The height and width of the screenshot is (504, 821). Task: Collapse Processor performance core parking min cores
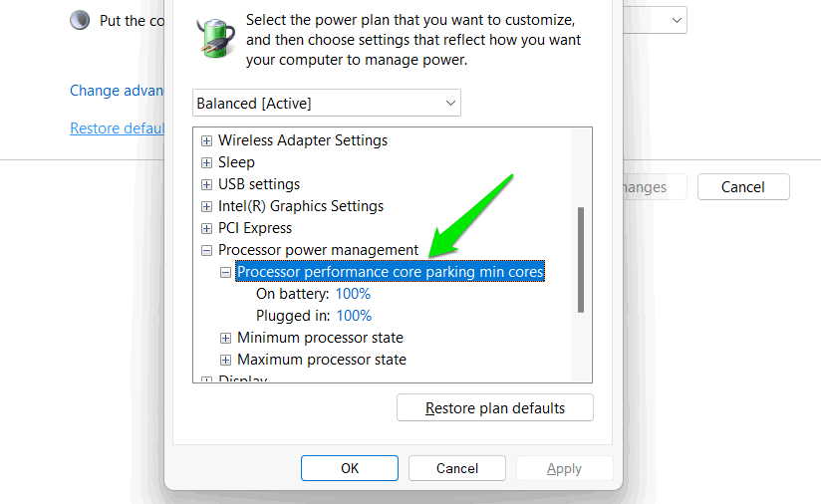(226, 272)
